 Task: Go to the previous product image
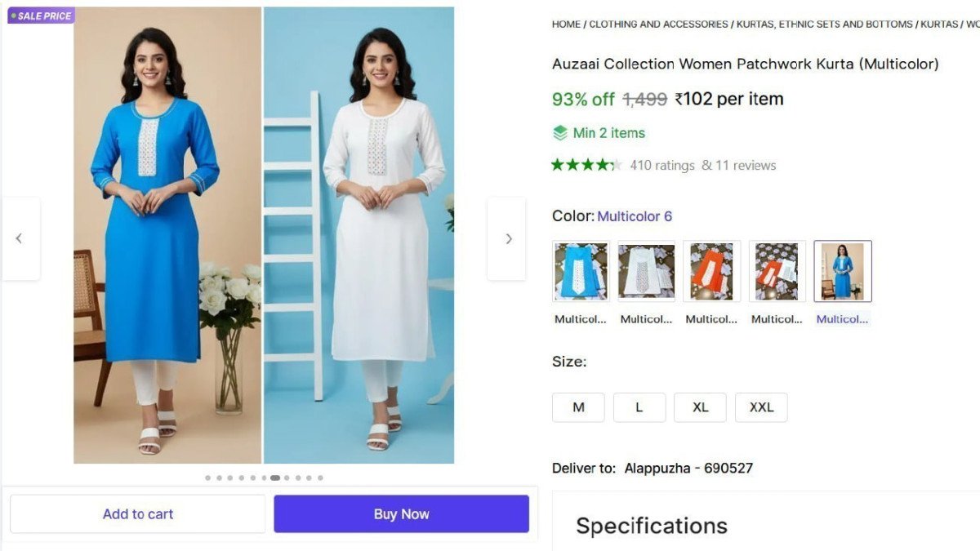click(19, 238)
